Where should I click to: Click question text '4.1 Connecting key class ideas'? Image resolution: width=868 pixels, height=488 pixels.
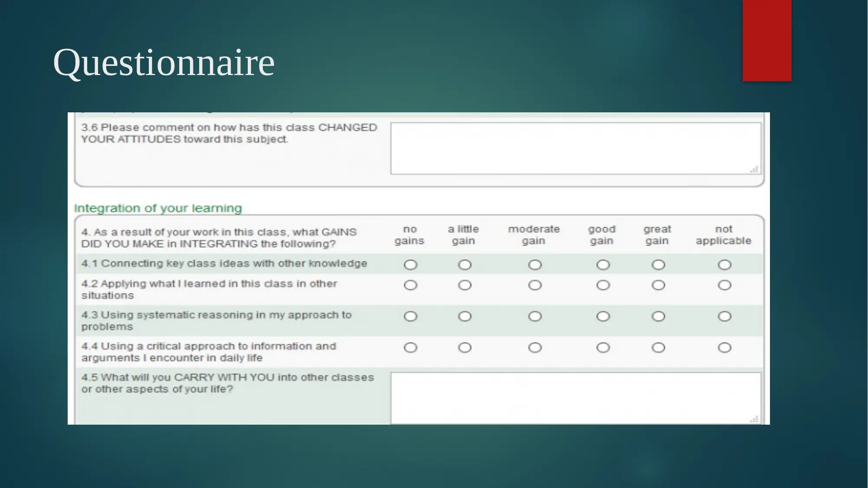click(x=224, y=263)
